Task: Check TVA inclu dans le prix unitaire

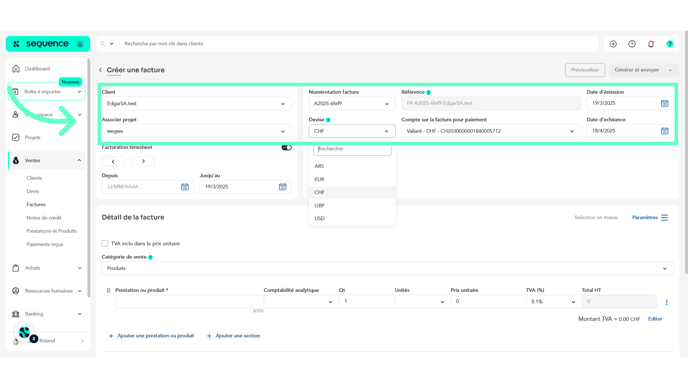Action: [105, 244]
